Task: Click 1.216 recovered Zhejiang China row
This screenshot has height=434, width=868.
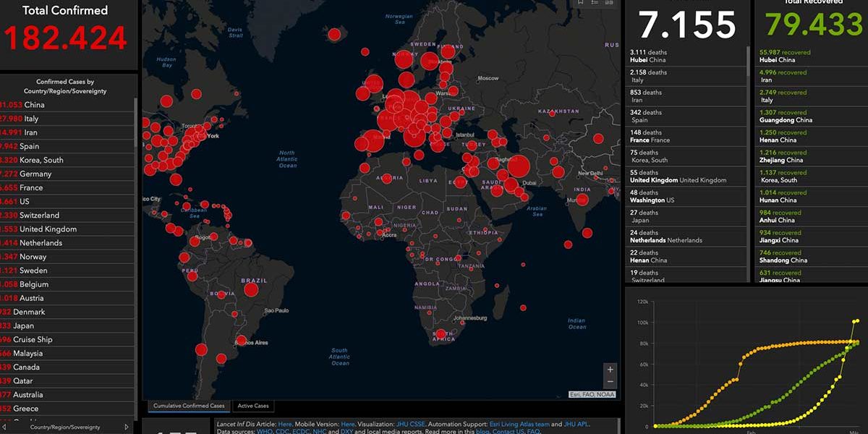Action: [x=812, y=156]
